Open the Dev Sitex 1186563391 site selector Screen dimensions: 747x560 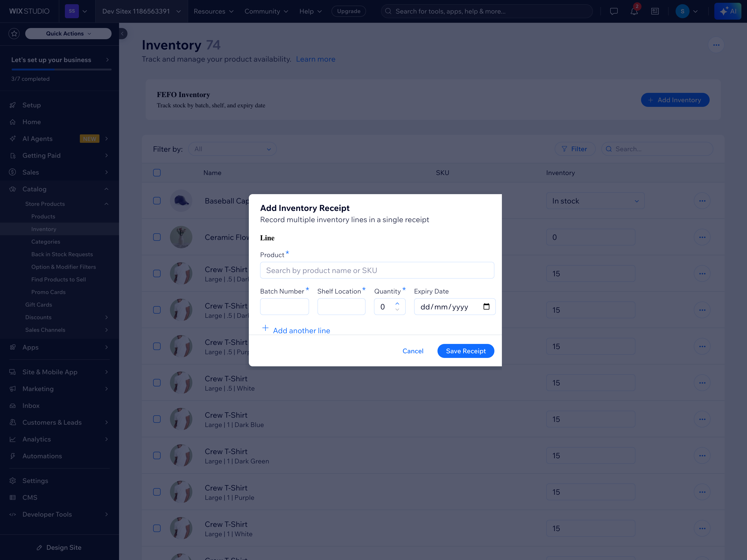[141, 11]
